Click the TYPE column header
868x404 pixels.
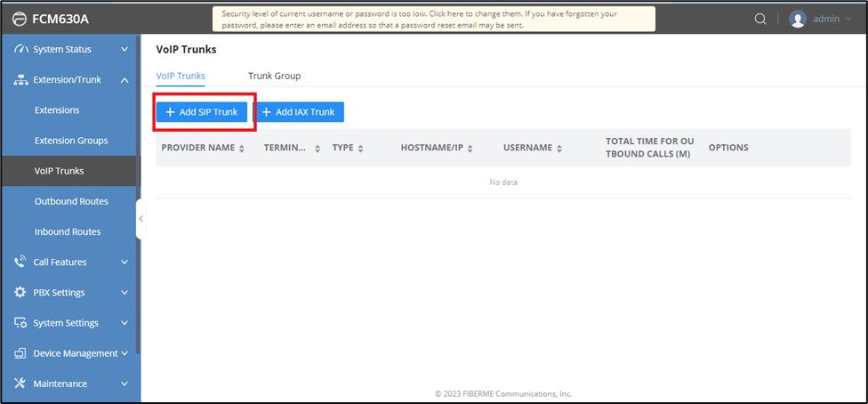coord(342,148)
